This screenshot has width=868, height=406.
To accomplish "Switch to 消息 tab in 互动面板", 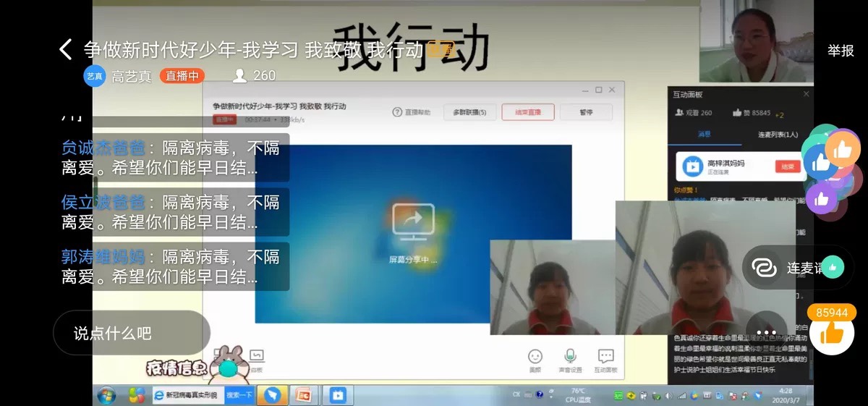I will tap(705, 135).
